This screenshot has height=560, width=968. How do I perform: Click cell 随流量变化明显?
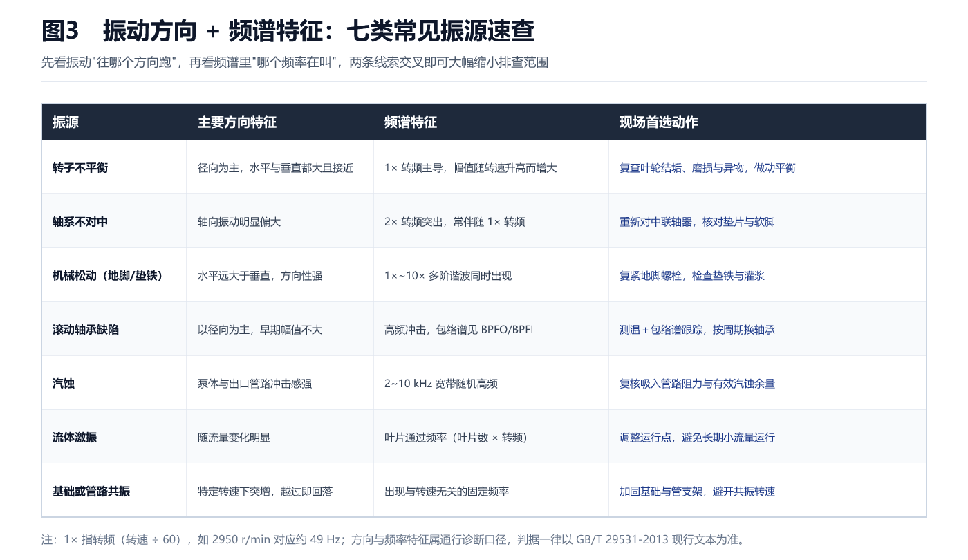click(234, 438)
